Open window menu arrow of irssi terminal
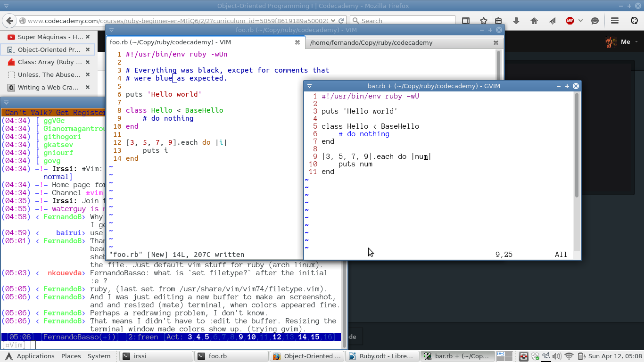This screenshot has height=362, width=644. [x=7, y=102]
